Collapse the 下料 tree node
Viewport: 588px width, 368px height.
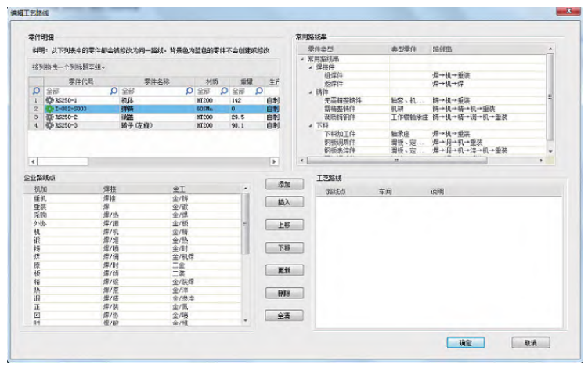tap(308, 123)
